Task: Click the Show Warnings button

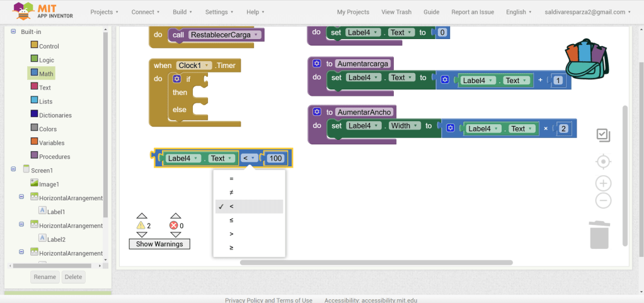Action: (x=159, y=244)
